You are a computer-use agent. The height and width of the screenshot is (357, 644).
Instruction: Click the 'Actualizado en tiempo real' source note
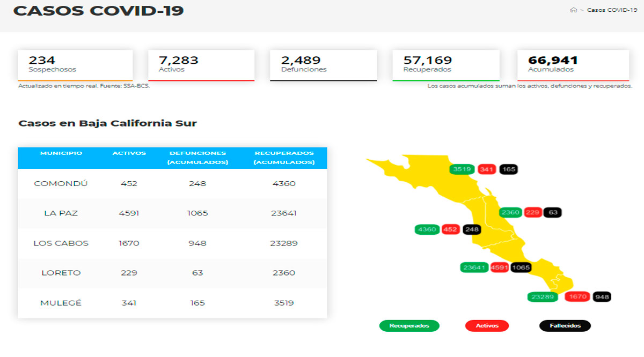click(84, 86)
